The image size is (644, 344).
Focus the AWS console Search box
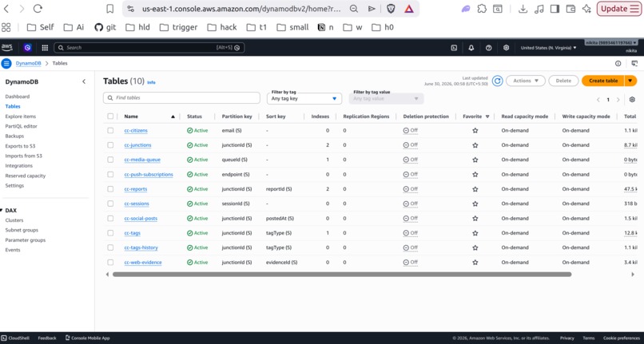tap(149, 48)
